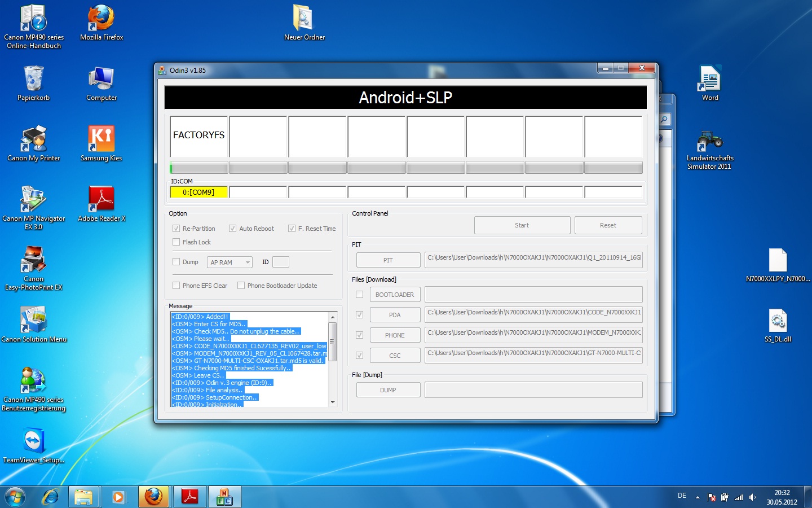
Task: Click the BOOTLOADER file button
Action: (395, 295)
